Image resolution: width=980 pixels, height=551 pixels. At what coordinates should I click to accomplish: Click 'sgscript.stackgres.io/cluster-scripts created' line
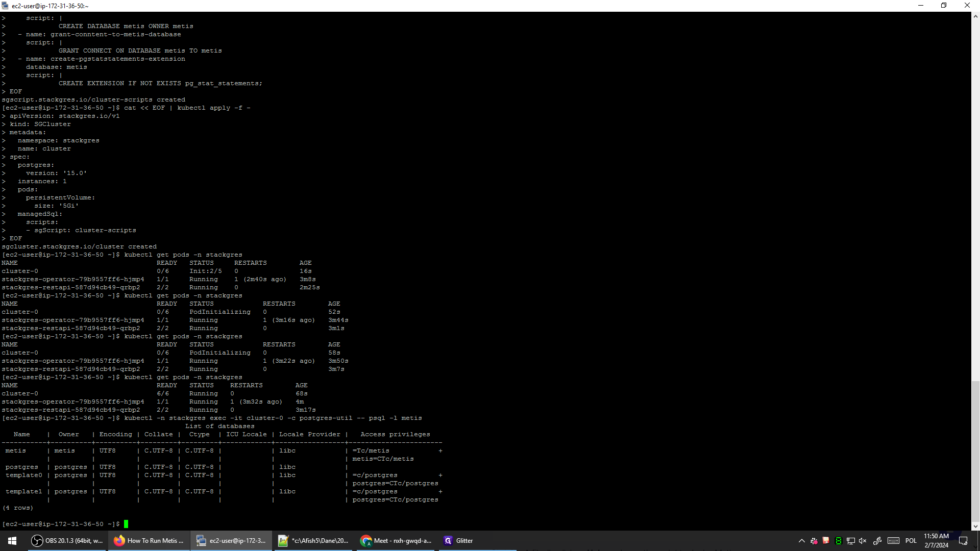tap(93, 99)
